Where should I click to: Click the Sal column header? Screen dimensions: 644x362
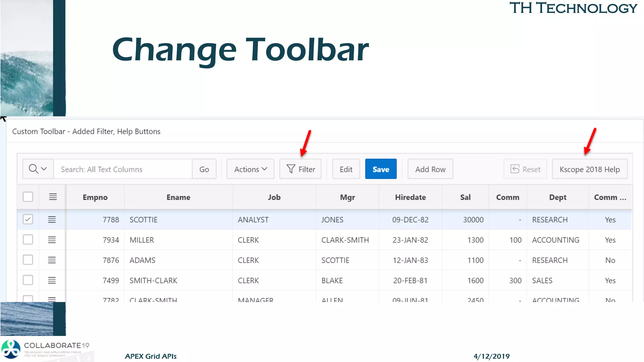click(x=465, y=197)
